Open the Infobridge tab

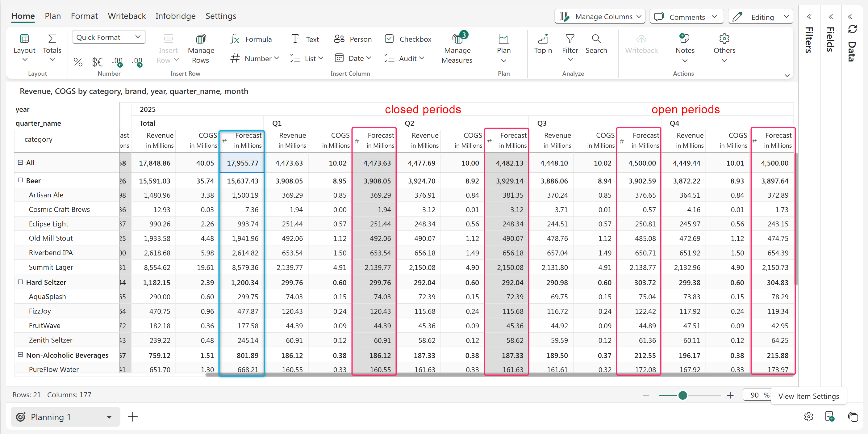[175, 16]
